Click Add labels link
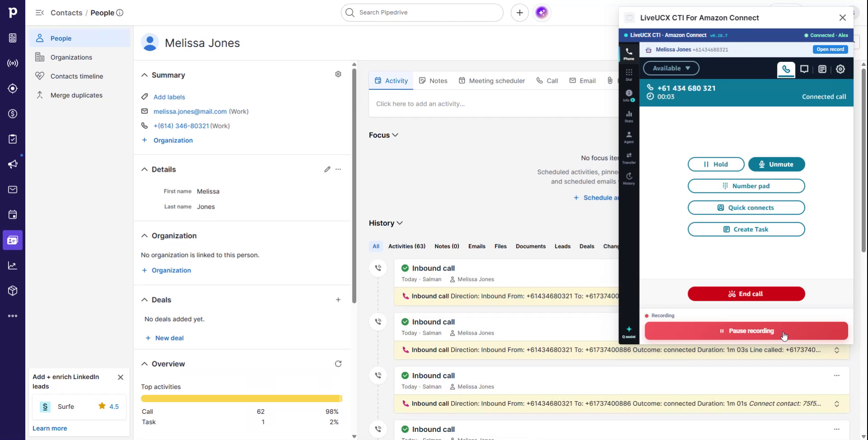Image resolution: width=868 pixels, height=440 pixels. [x=169, y=97]
